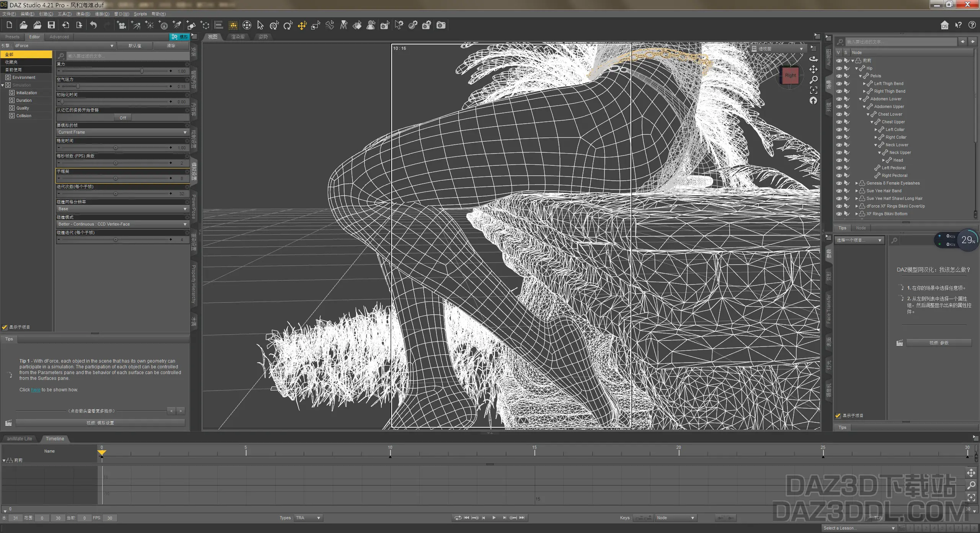Select the Universal tool with yellow arrows
The image size is (980, 533).
302,25
